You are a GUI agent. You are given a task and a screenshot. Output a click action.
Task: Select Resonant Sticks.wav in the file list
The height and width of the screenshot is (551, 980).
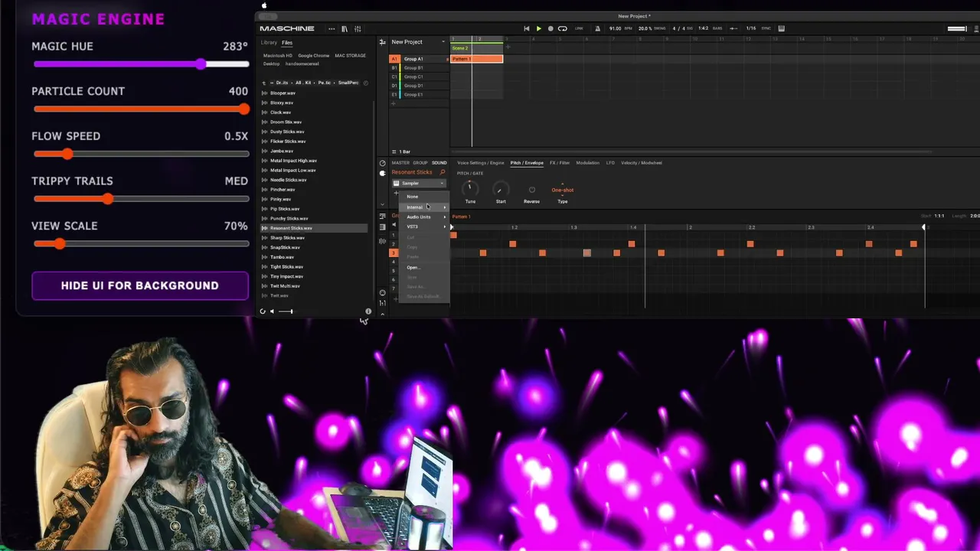pyautogui.click(x=314, y=228)
